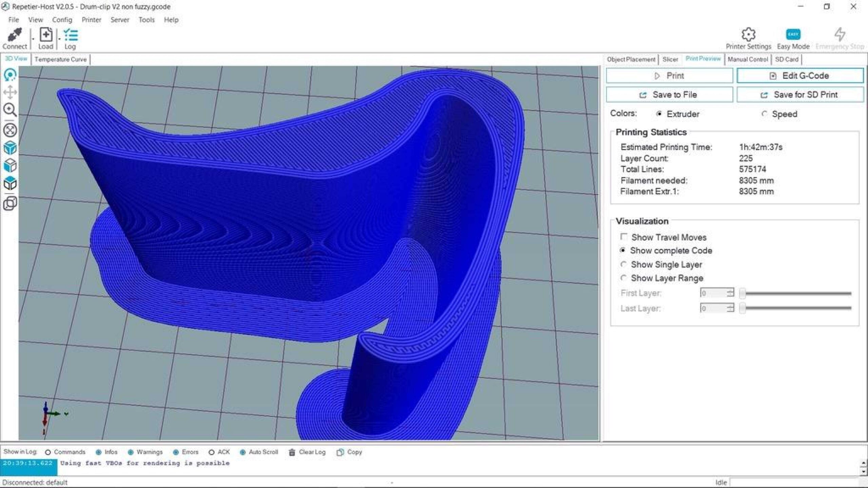The height and width of the screenshot is (488, 868).
Task: Click the Load file icon
Action: tap(46, 34)
